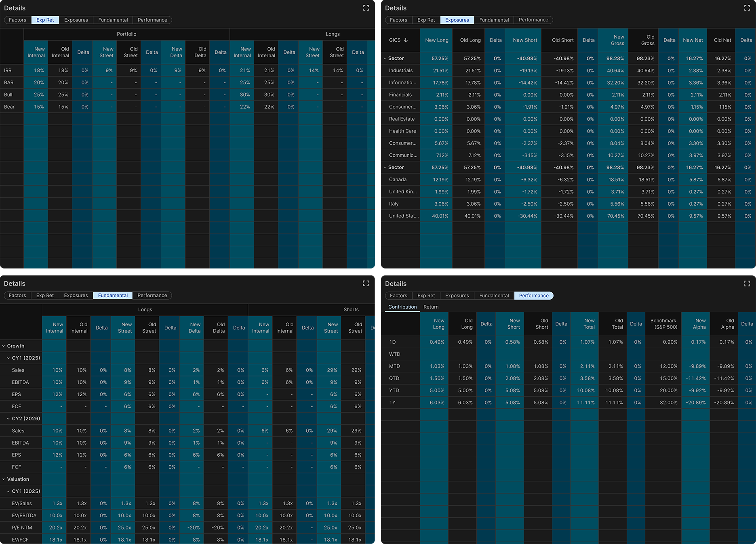Expand the Fundamental Details panel to fullscreen

pos(366,283)
